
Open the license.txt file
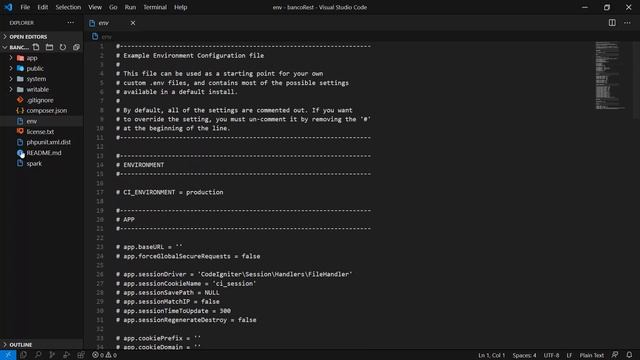[41, 132]
